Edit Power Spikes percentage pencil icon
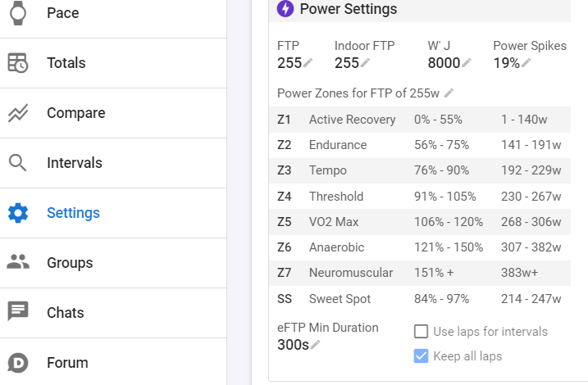This screenshot has width=588, height=385. point(526,63)
